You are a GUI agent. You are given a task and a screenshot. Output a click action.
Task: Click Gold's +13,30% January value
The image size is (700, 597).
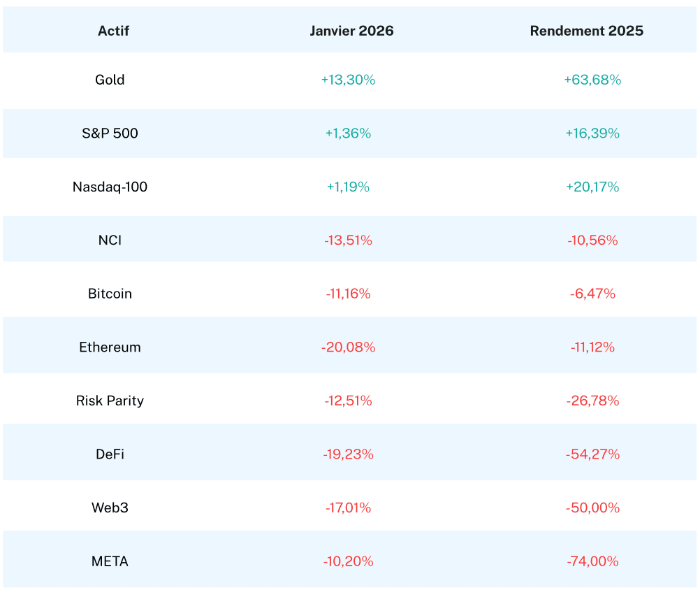pos(348,80)
